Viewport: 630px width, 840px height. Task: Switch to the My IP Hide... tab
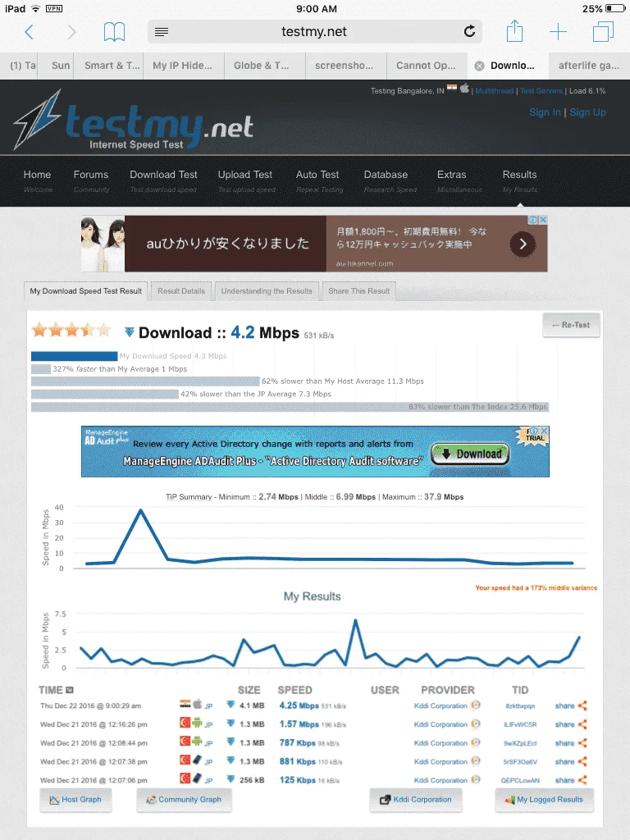click(x=185, y=66)
